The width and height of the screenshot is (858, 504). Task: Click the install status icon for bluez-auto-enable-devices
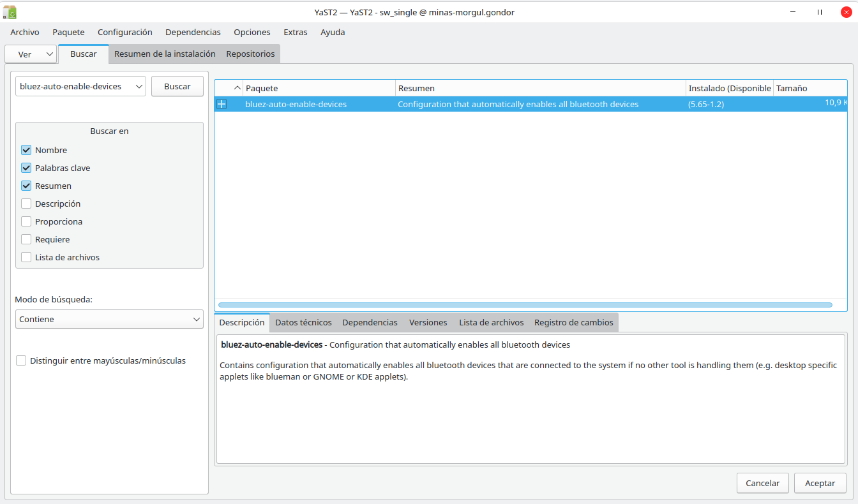pos(222,104)
